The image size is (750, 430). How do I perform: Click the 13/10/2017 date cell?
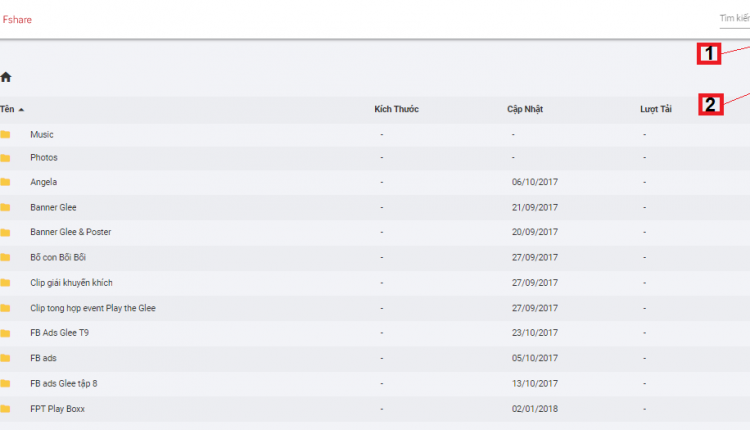coord(535,383)
